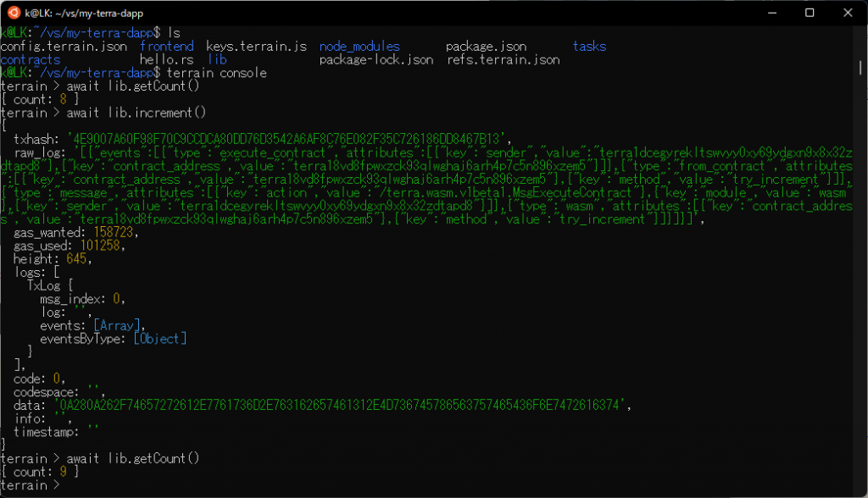
Task: Click the long hex data value string
Action: (x=341, y=404)
